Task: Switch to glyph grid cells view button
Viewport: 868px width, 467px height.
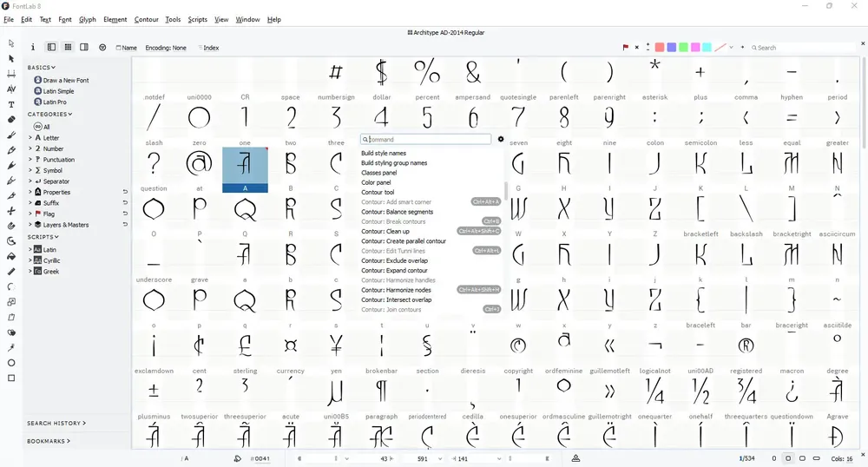Action: (68, 47)
